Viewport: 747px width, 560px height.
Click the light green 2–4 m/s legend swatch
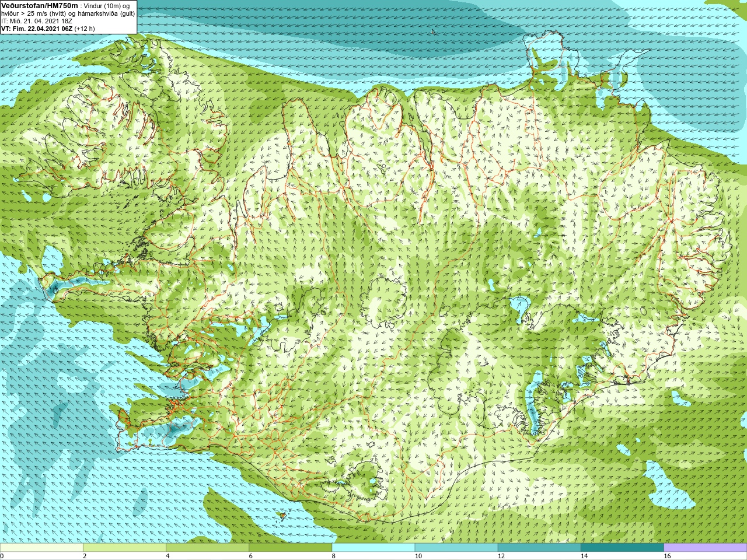[124, 548]
